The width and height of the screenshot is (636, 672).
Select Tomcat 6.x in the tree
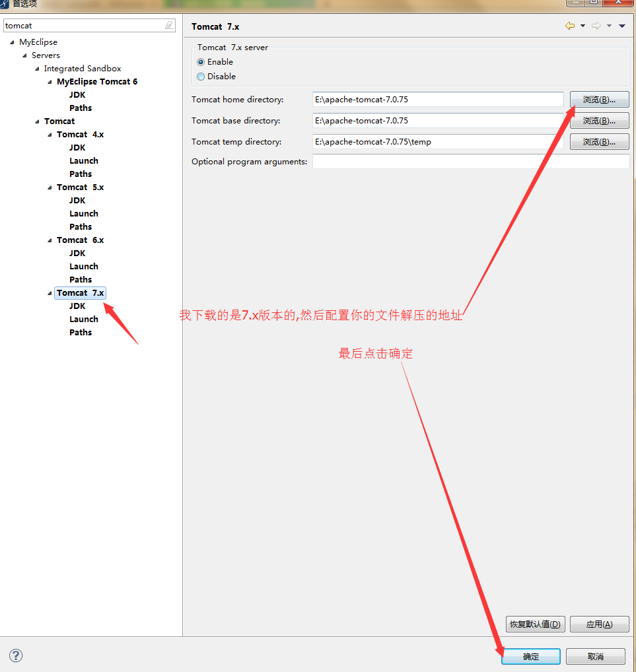pyautogui.click(x=80, y=240)
